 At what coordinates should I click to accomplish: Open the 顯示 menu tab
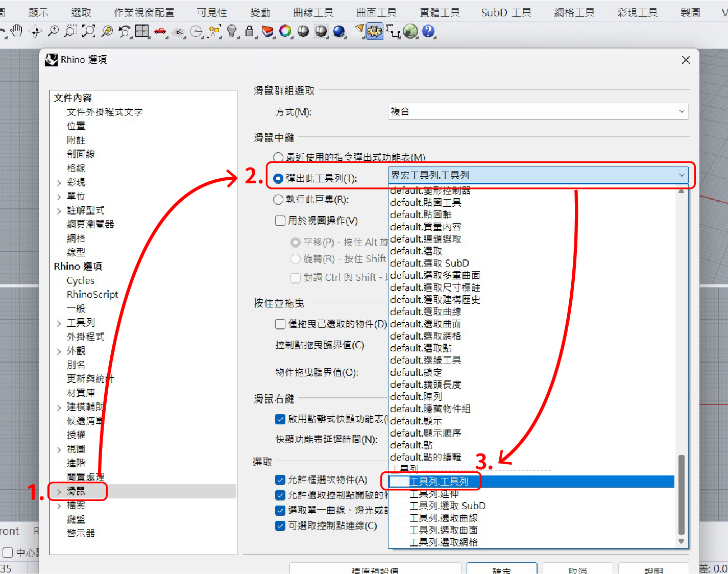(x=38, y=12)
